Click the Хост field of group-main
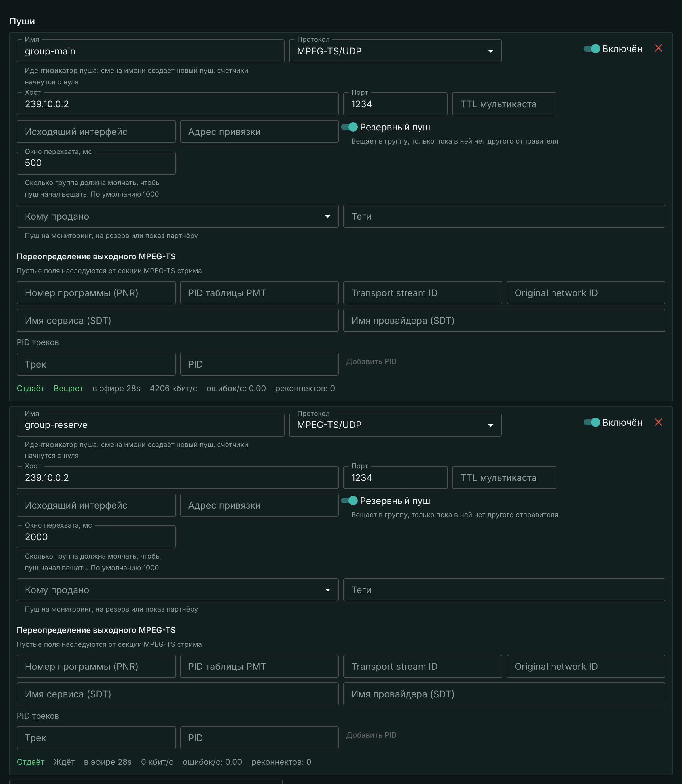682x784 pixels. tap(177, 104)
